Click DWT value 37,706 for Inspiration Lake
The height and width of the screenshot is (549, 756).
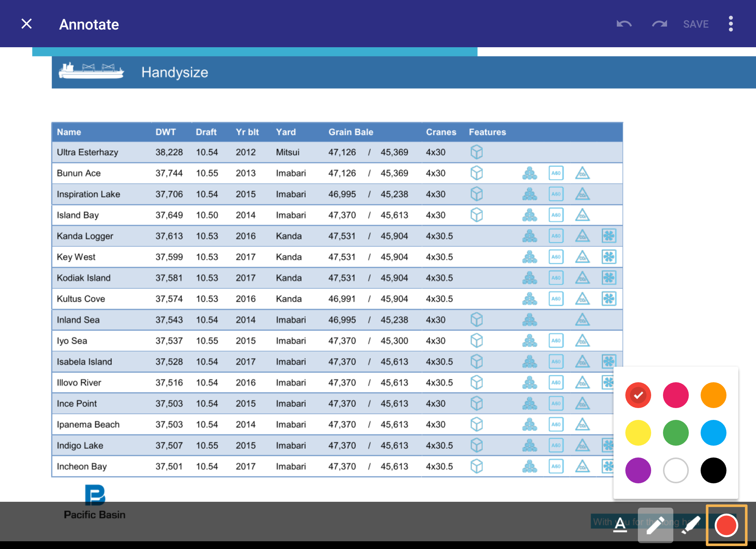coord(169,194)
